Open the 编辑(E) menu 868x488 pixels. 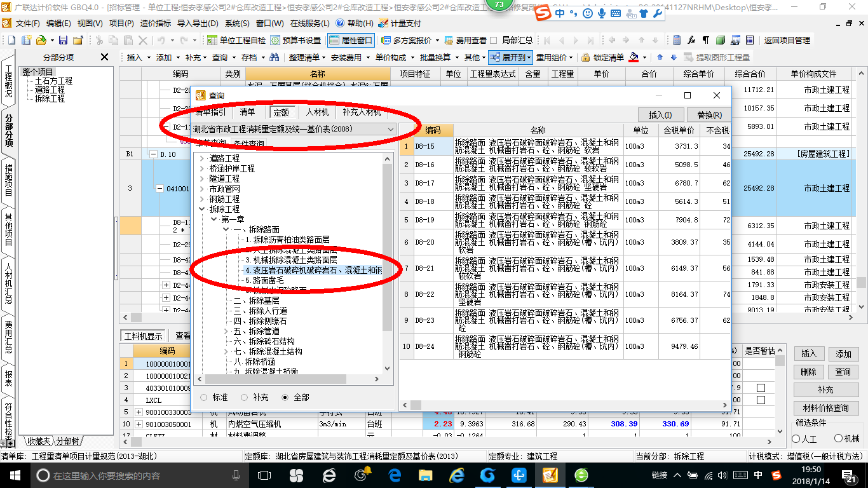coord(58,23)
